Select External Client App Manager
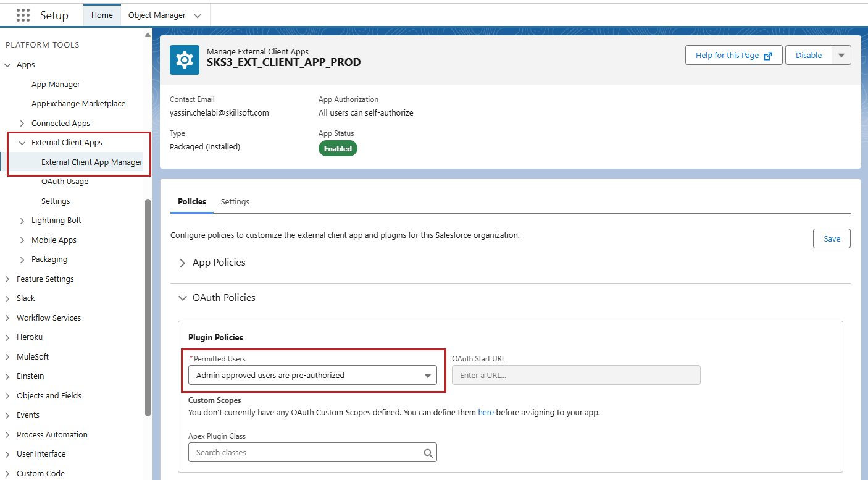The height and width of the screenshot is (480, 868). [x=92, y=162]
